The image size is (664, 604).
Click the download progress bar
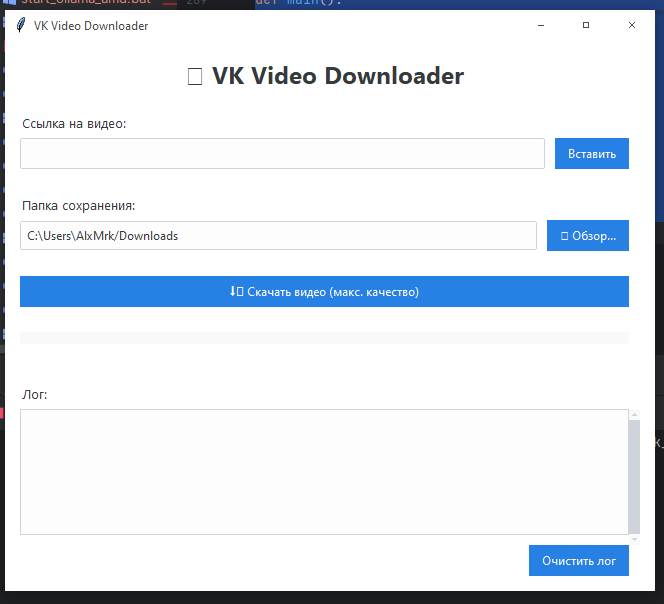pyautogui.click(x=324, y=338)
